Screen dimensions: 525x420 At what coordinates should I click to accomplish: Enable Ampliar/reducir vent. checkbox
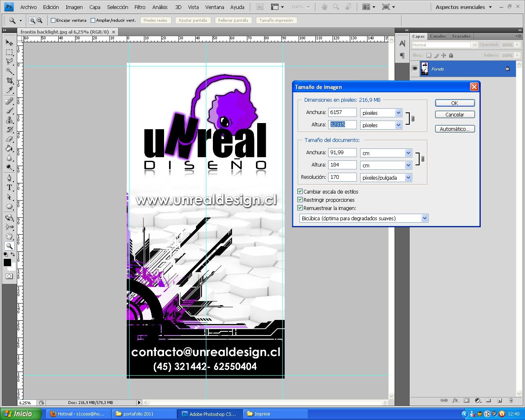click(x=93, y=20)
